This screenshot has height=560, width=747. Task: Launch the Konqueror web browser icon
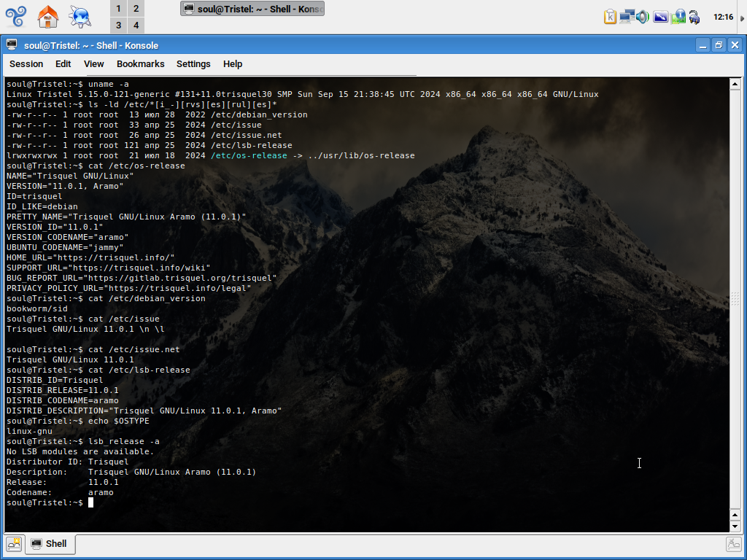pos(80,16)
